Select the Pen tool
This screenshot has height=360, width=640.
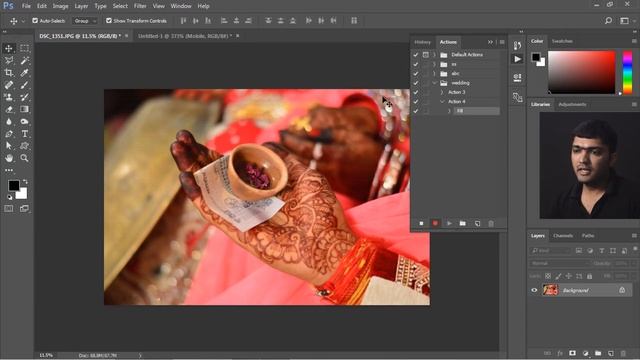click(9, 134)
